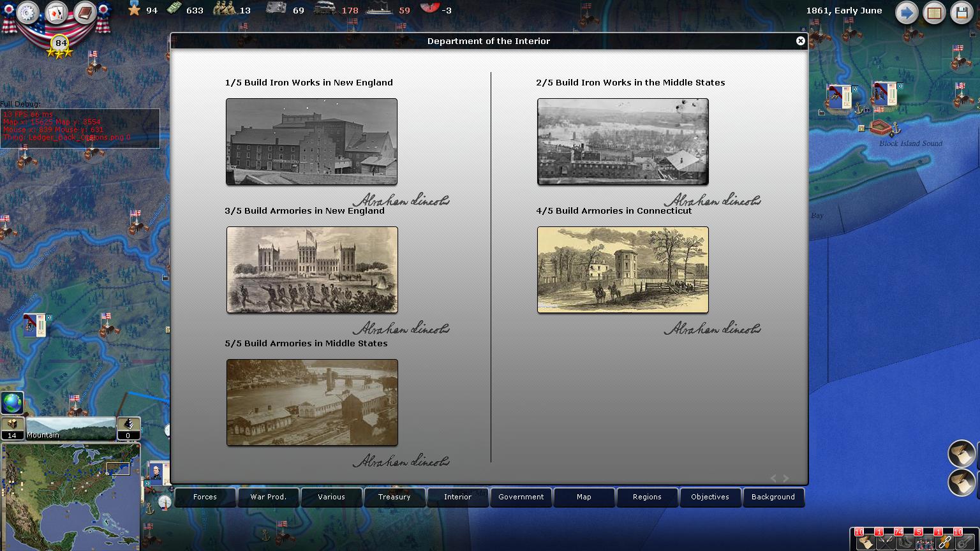
Task: Select Build Armories in Middle States image
Action: 312,402
